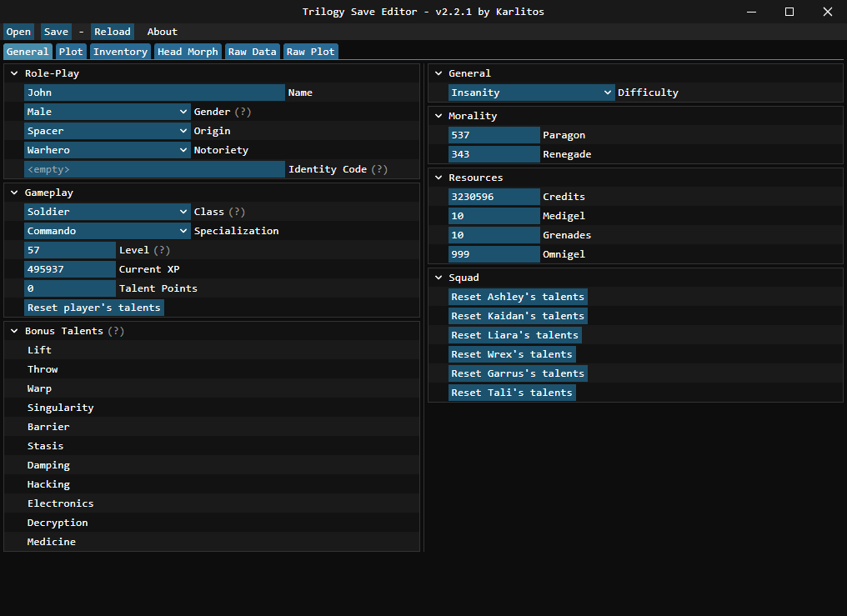This screenshot has width=847, height=616.
Task: Reset Tali's talents
Action: coord(512,393)
